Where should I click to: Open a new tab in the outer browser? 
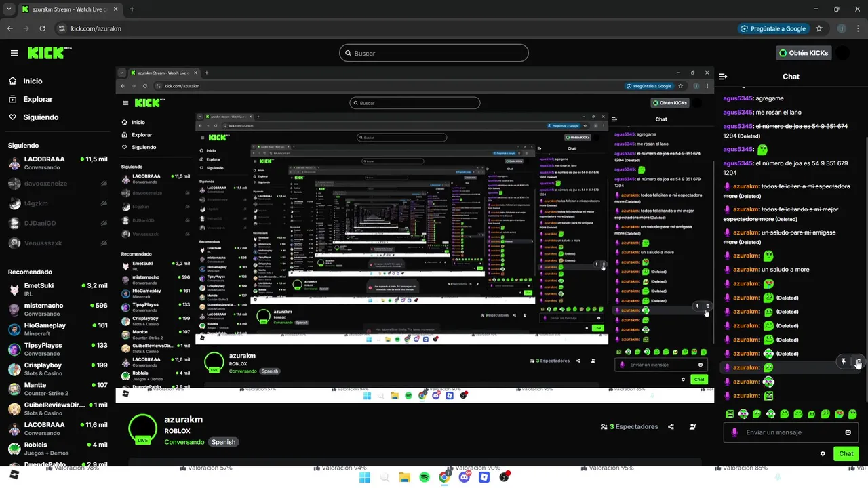[x=132, y=9]
